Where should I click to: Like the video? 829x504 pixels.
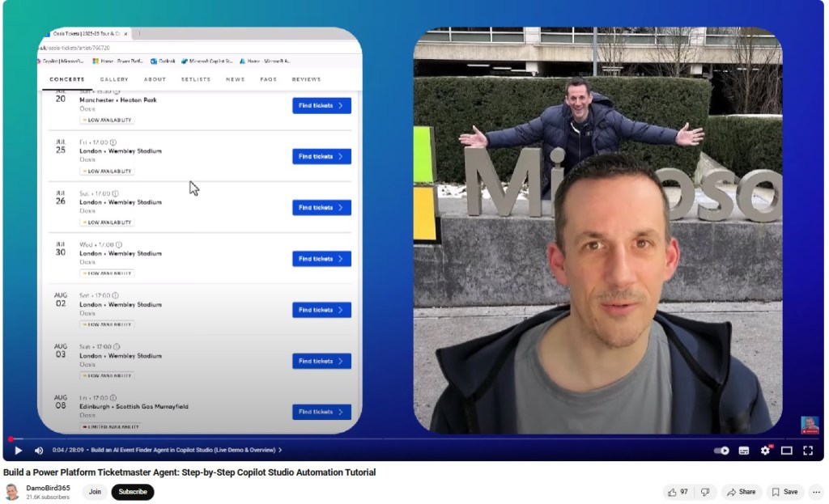point(678,492)
